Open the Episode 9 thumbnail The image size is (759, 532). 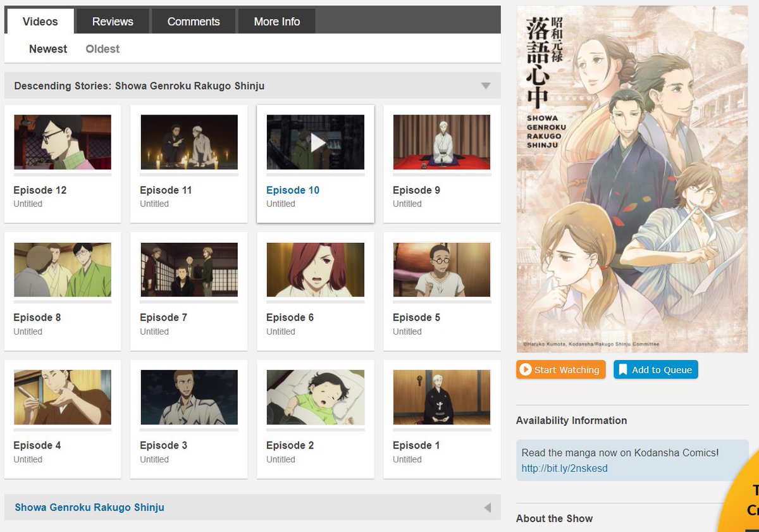[x=441, y=142]
